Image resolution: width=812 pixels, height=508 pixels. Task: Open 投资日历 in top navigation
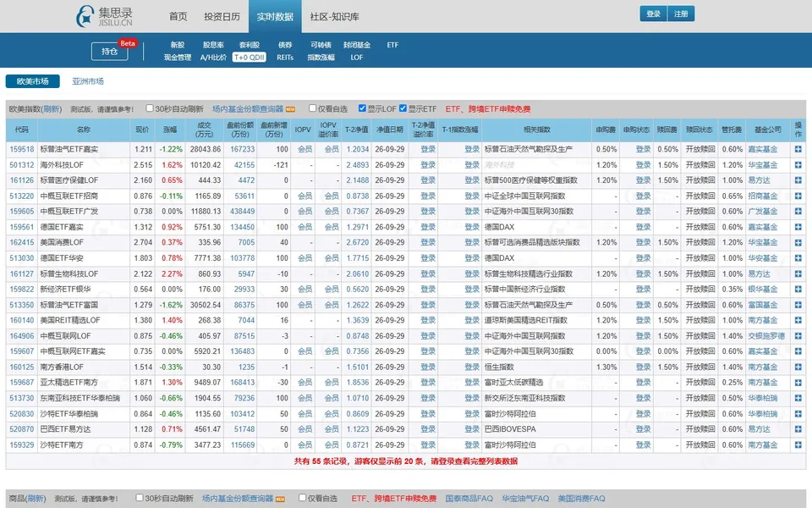tap(222, 17)
